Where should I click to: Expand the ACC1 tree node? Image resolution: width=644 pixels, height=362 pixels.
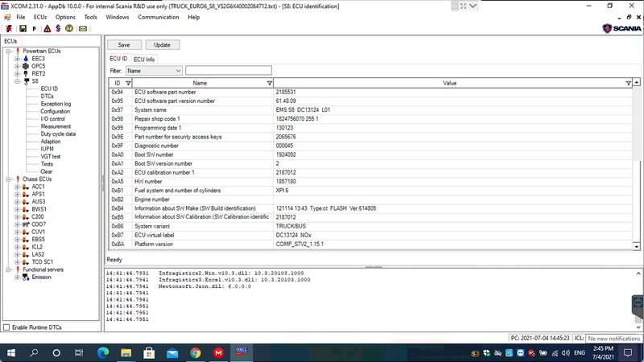tap(17, 187)
